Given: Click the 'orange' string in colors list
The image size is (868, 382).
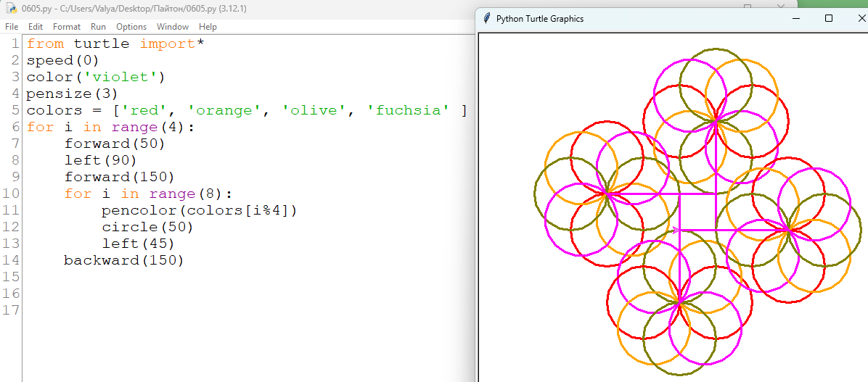Looking at the screenshot, I should click(224, 110).
